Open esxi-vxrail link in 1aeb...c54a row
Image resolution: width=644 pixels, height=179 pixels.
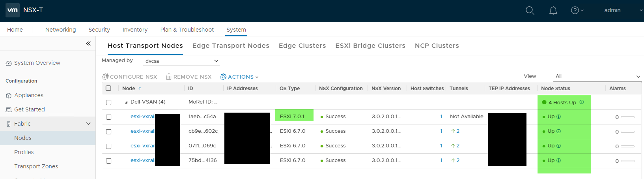pos(143,117)
